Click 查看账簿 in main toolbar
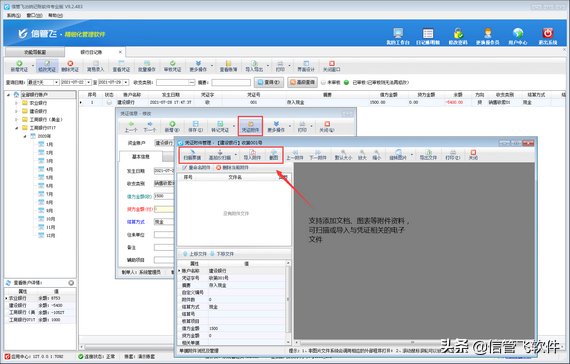Viewport: 570px width, 364px height. pyautogui.click(x=228, y=66)
